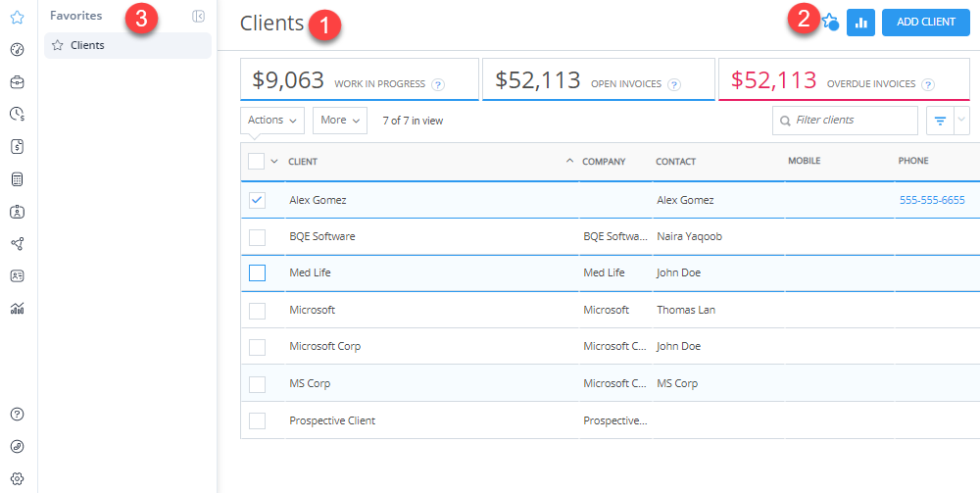Sort by the MOBILE column header

click(804, 161)
